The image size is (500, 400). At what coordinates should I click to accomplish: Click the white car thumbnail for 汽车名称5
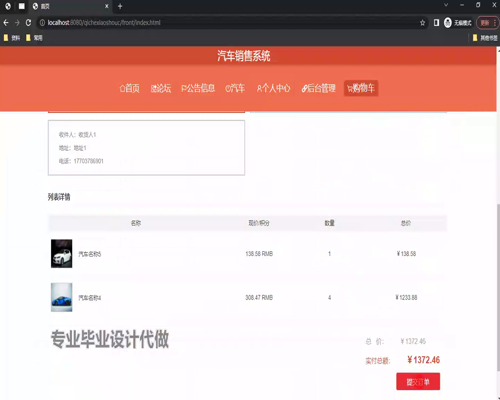pyautogui.click(x=61, y=253)
